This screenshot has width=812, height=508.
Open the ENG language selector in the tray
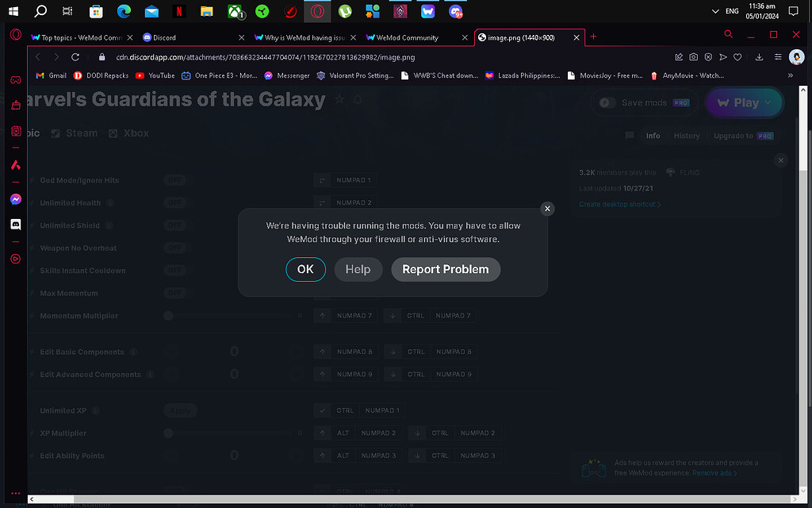tap(731, 11)
